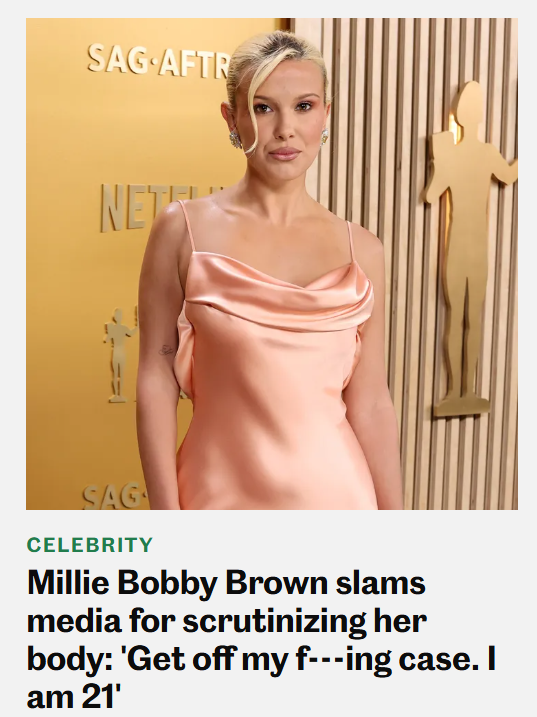Click the SAG-AFTRA lettering atop the photo
This screenshot has height=717, width=537.
point(158,59)
